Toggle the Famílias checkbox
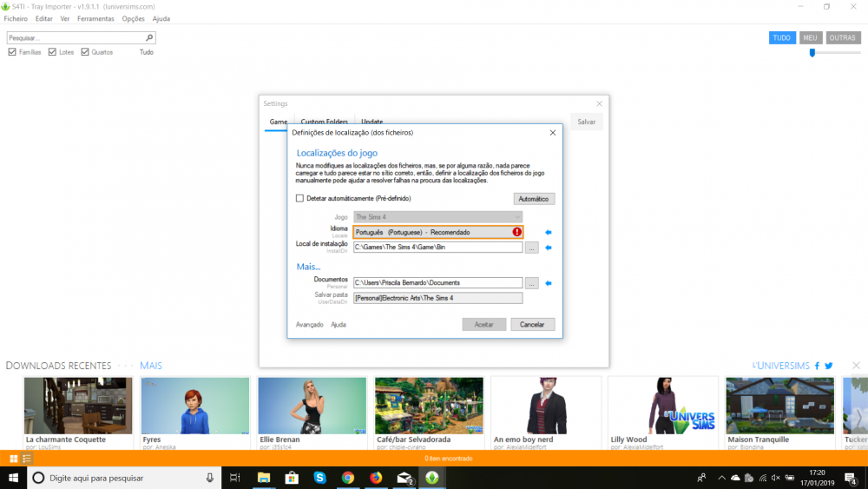This screenshot has width=868, height=489. pos(12,52)
